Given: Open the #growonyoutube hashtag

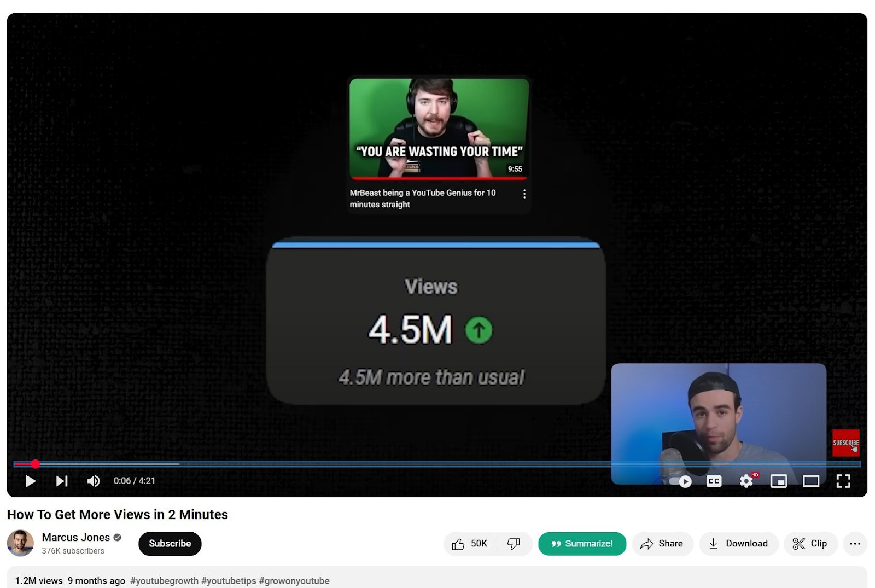Looking at the screenshot, I should click(x=294, y=581).
